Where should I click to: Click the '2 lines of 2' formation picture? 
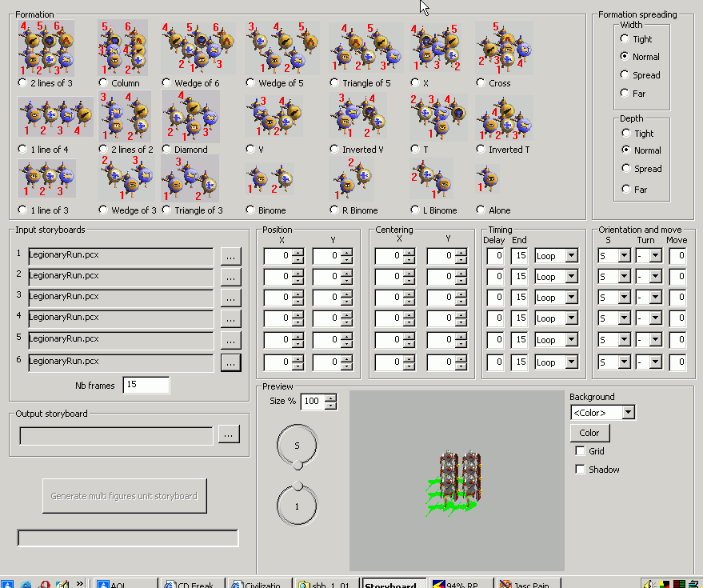coord(125,116)
